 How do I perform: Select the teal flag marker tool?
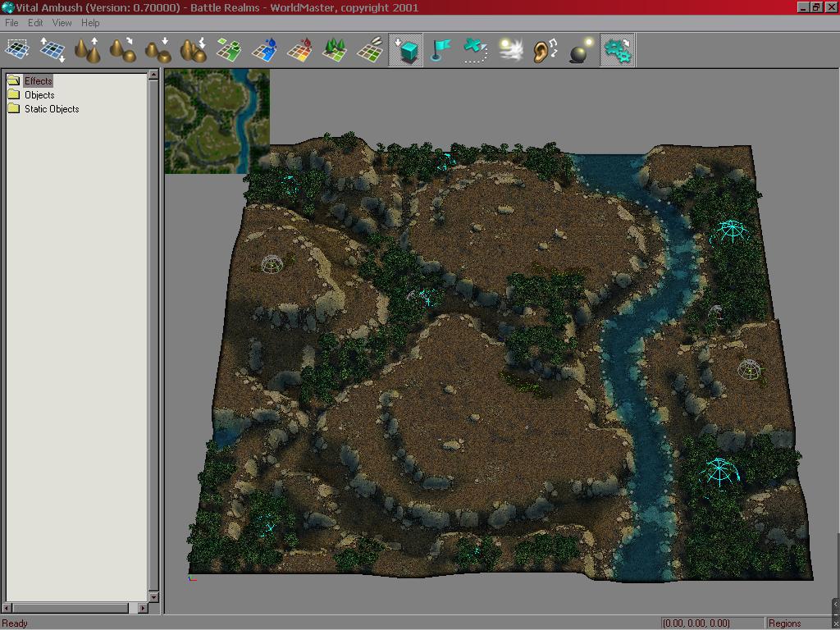point(441,50)
